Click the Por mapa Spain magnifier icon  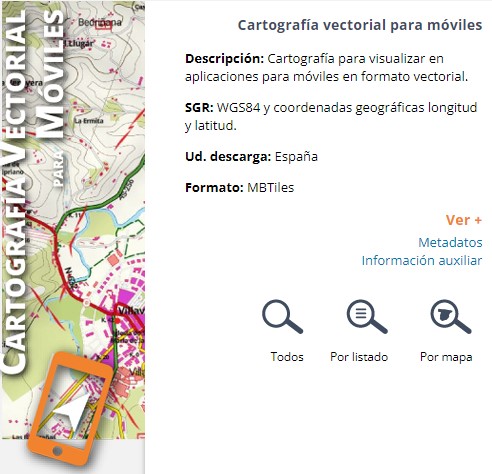[x=451, y=317]
